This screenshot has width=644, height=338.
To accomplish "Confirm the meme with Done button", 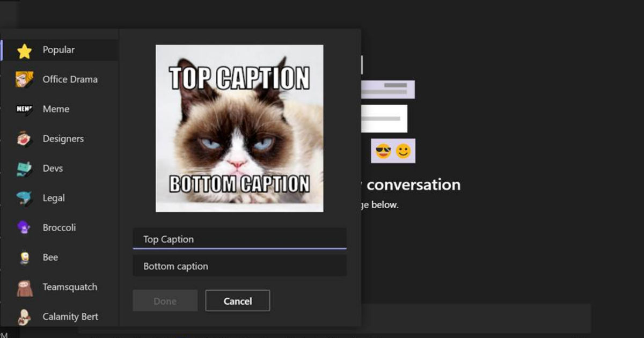I will tap(165, 301).
